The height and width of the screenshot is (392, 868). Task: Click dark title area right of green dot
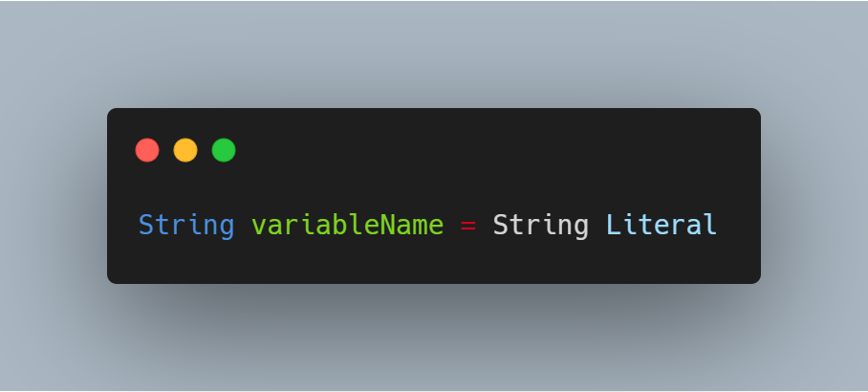(478, 150)
